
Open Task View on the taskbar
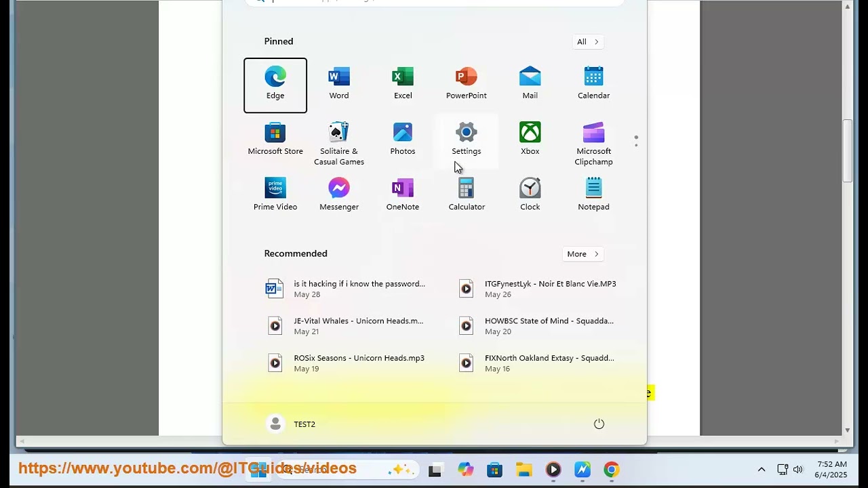435,470
